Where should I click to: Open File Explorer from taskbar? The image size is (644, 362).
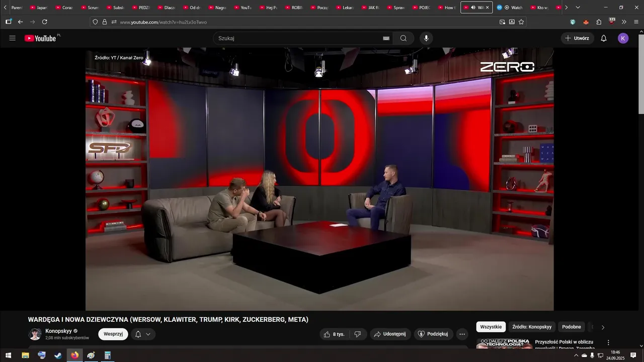tap(25, 355)
